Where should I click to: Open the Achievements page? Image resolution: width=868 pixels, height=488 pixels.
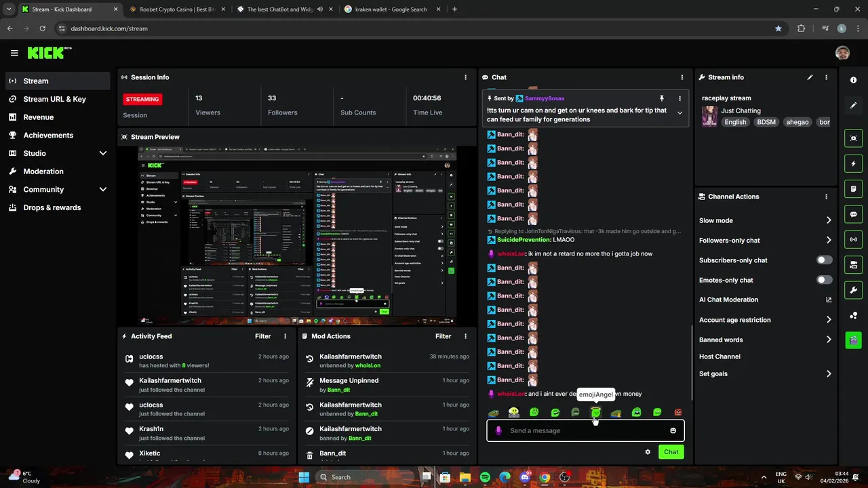(x=58, y=135)
